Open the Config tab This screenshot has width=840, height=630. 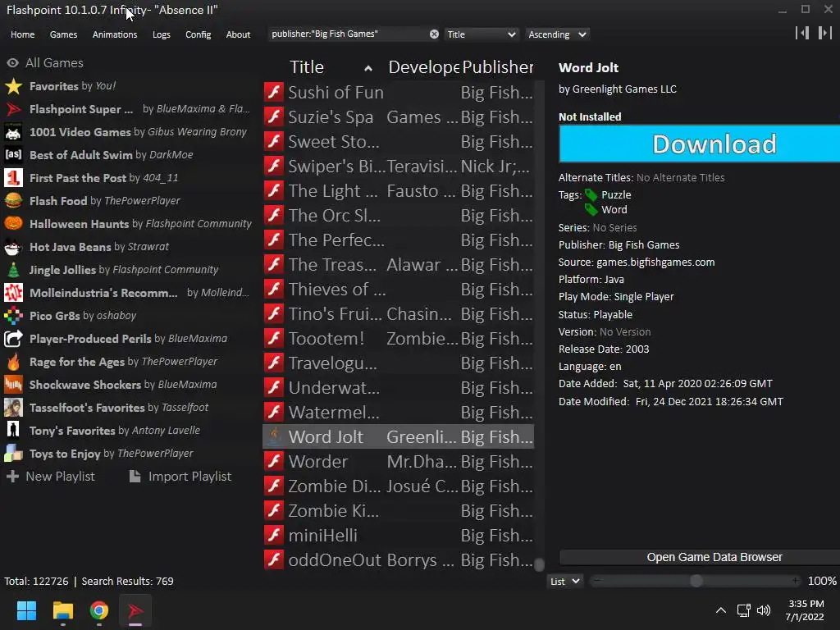click(x=199, y=34)
